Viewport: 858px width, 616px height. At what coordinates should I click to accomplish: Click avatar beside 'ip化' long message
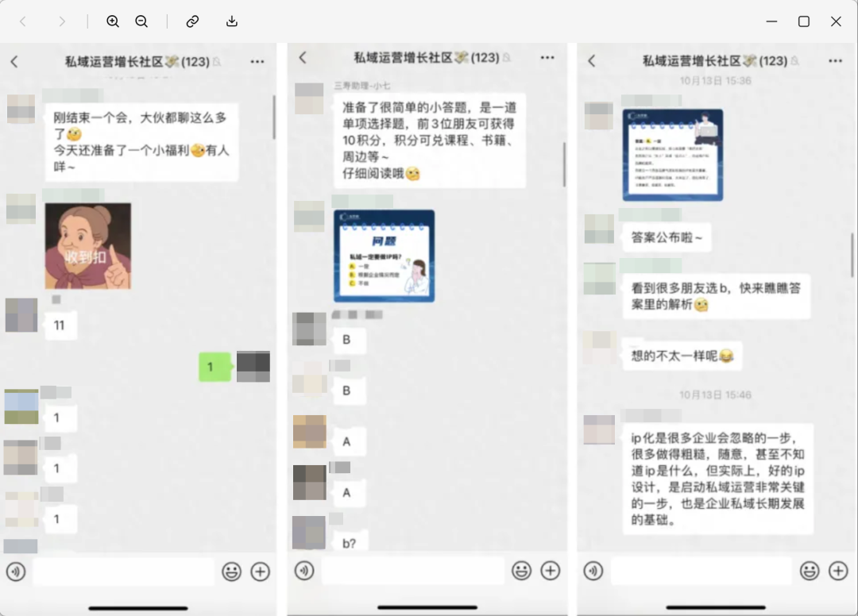click(x=599, y=429)
